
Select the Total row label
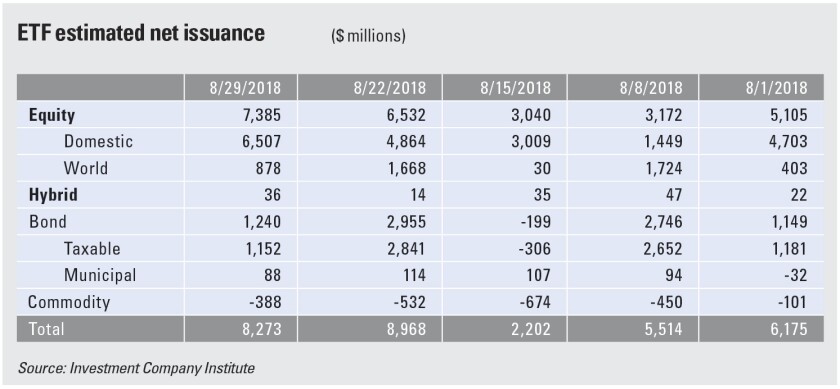click(46, 329)
